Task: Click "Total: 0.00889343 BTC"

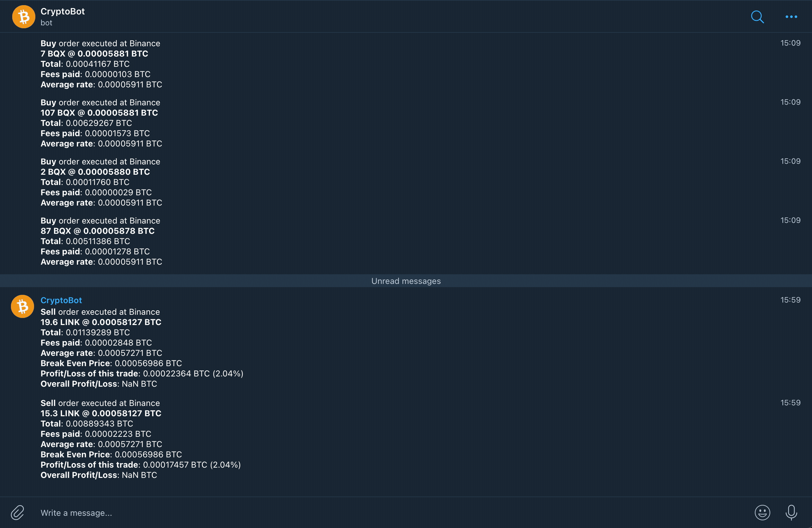Action: pyautogui.click(x=87, y=423)
